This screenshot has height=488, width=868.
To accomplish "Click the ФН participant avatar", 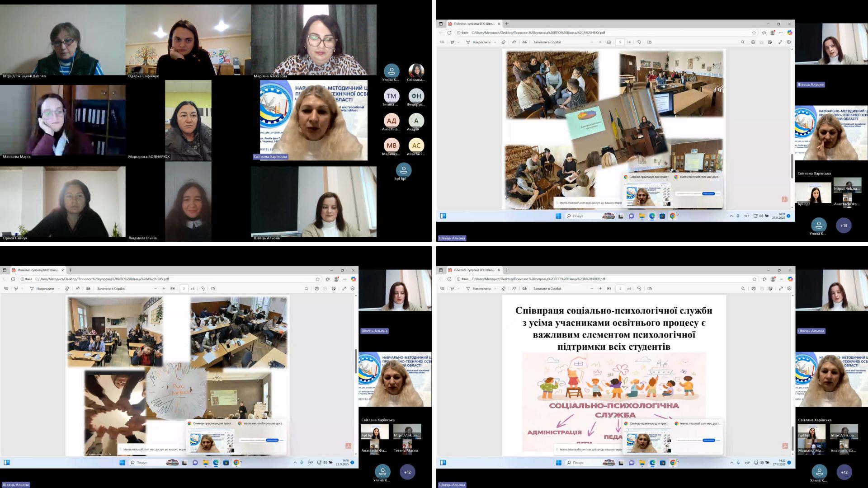I will pos(416,96).
